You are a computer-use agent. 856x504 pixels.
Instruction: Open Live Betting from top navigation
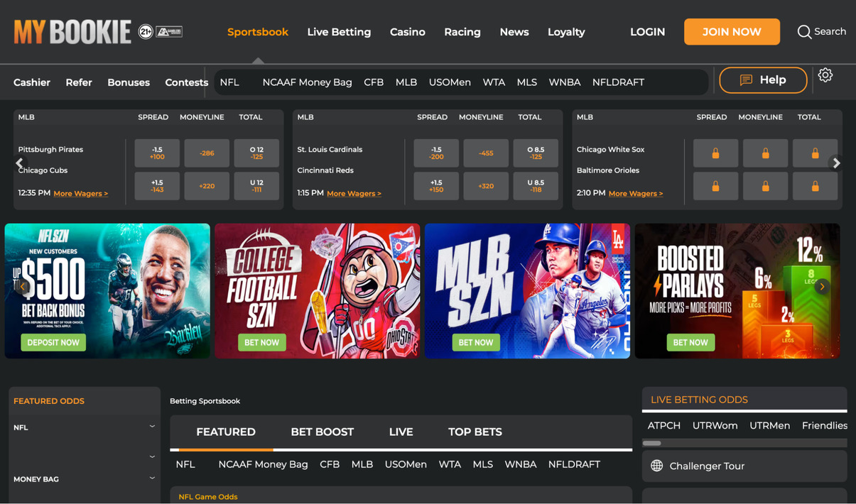[x=339, y=32]
